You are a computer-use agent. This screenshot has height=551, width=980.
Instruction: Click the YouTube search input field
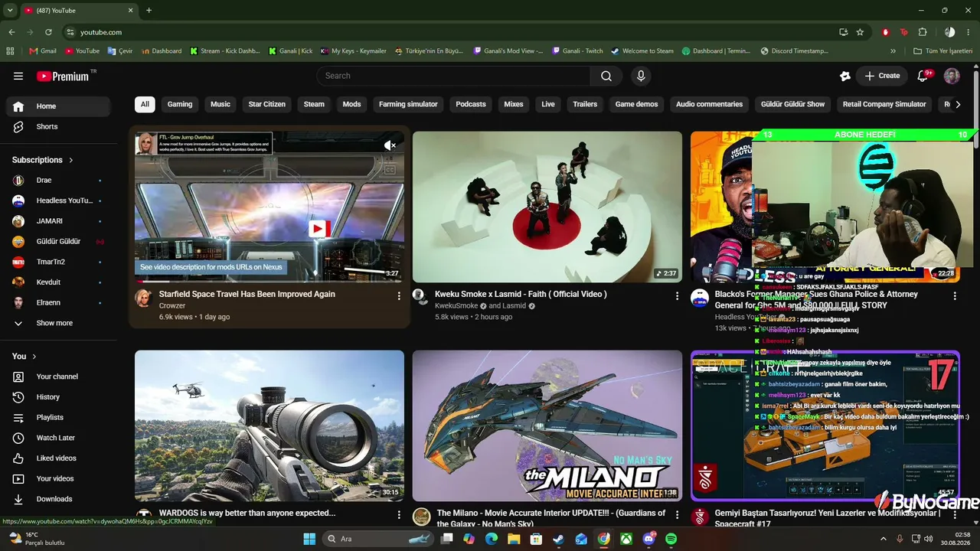(x=453, y=76)
